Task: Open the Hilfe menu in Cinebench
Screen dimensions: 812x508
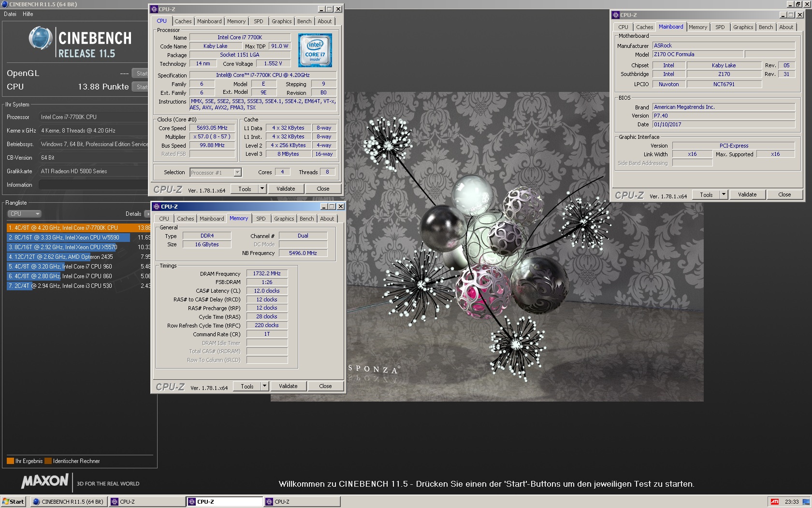Action: 28,14
